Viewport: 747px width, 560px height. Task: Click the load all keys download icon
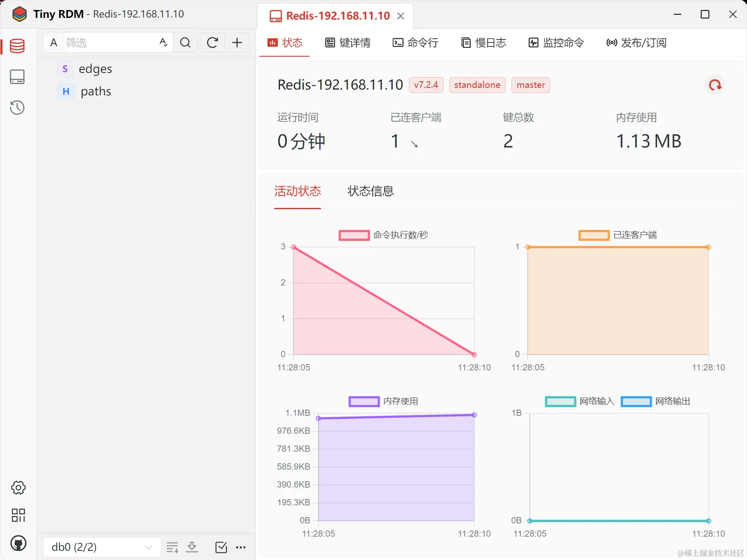192,547
